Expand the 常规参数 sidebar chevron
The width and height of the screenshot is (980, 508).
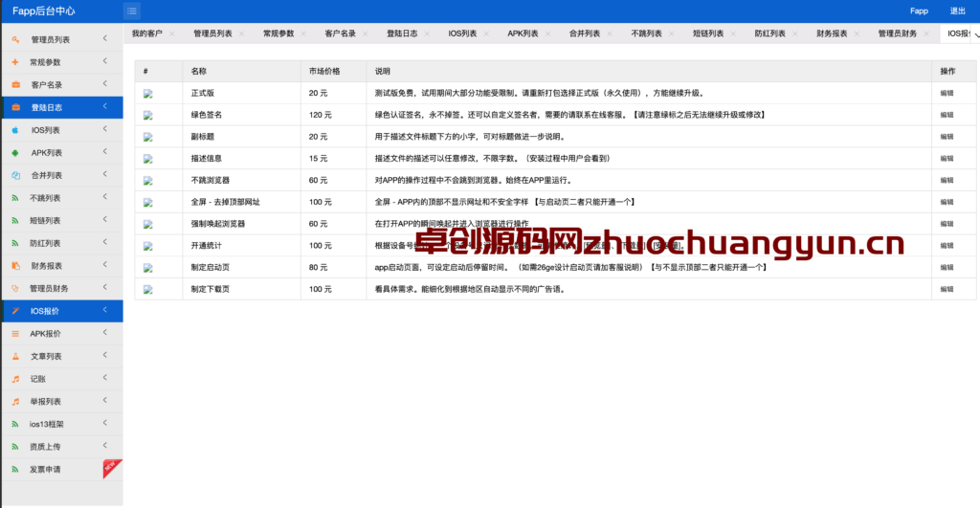(x=105, y=61)
